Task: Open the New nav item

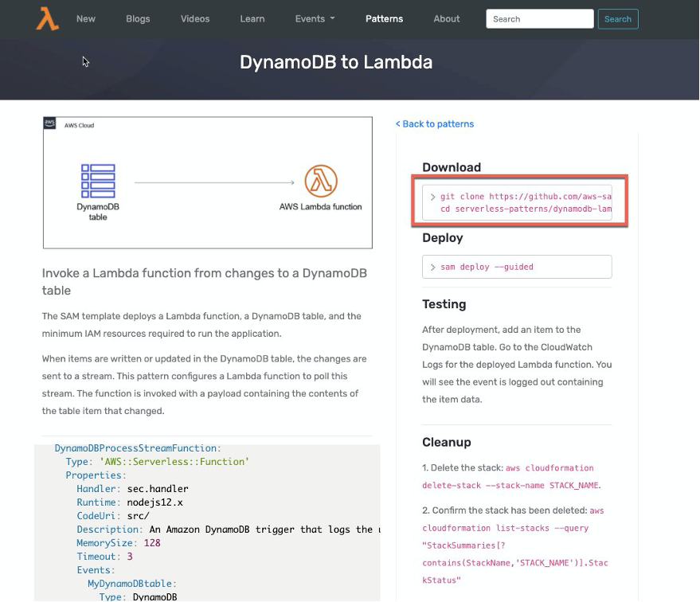Action: (86, 19)
